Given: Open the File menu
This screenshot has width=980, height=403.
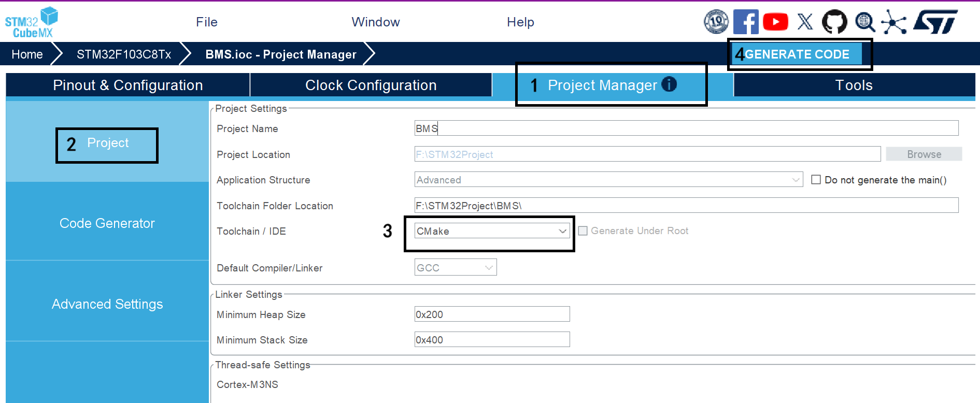Looking at the screenshot, I should (x=207, y=22).
